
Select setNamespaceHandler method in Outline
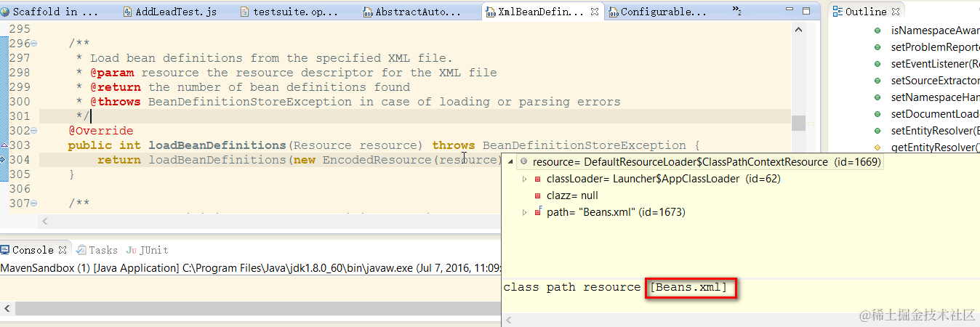(x=935, y=97)
